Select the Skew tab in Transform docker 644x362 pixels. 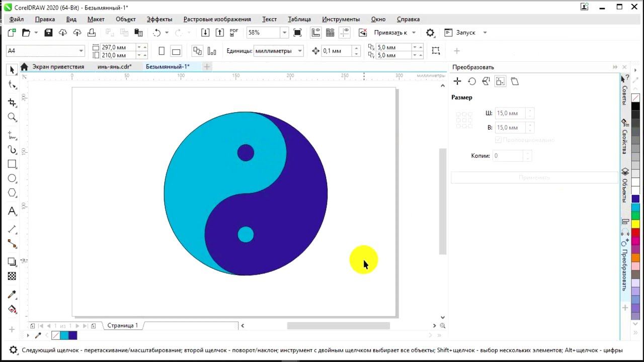[515, 81]
